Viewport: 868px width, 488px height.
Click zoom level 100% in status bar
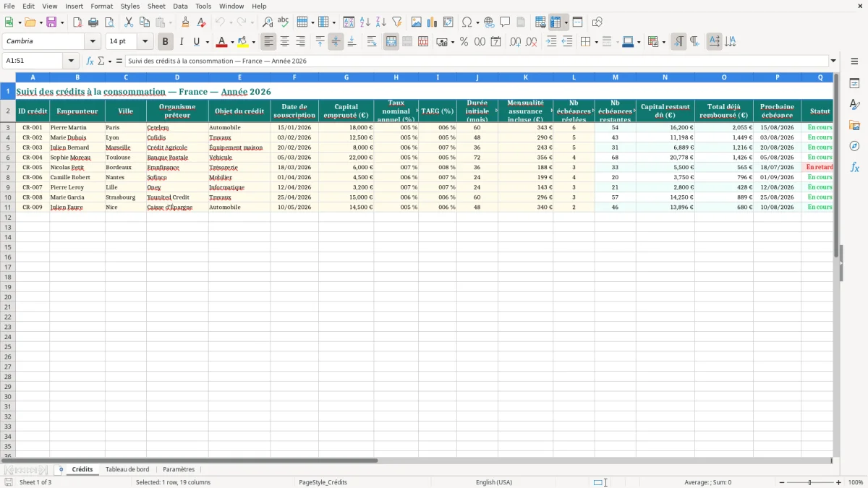856,482
